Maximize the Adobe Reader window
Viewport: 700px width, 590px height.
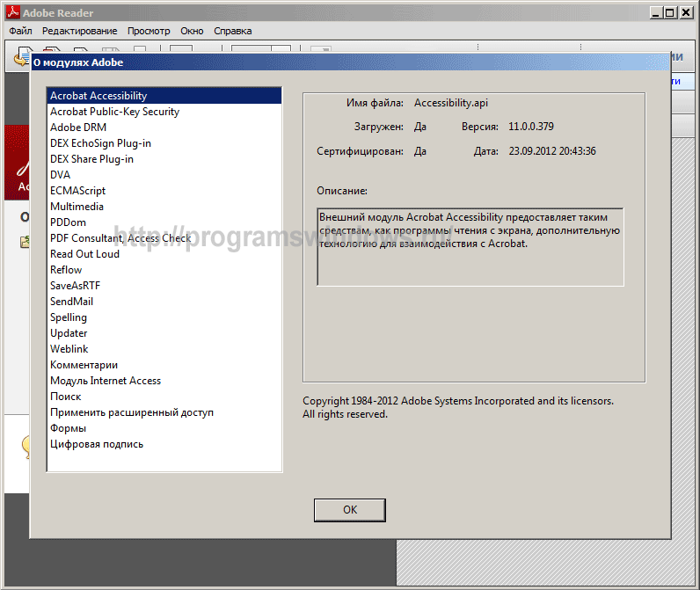pos(669,12)
